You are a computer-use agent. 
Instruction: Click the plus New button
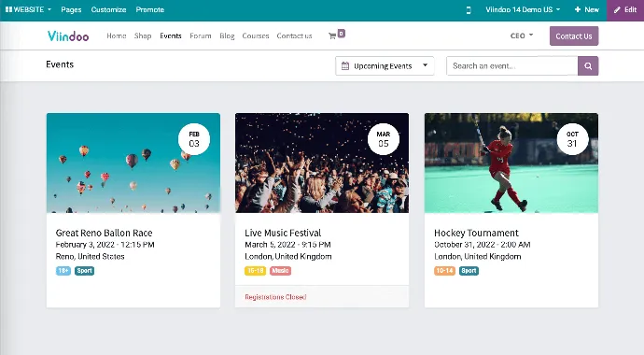(586, 9)
